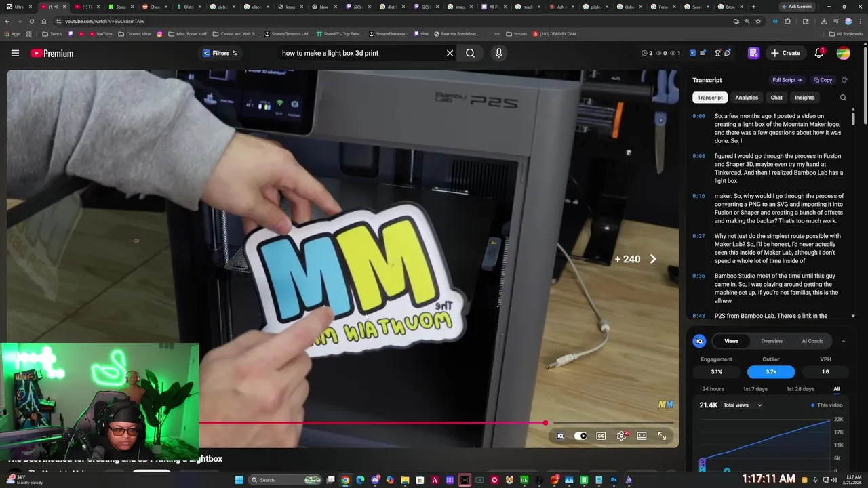Image resolution: width=868 pixels, height=488 pixels.
Task: Open the Content Ideas bookmark folder
Action: pos(135,34)
